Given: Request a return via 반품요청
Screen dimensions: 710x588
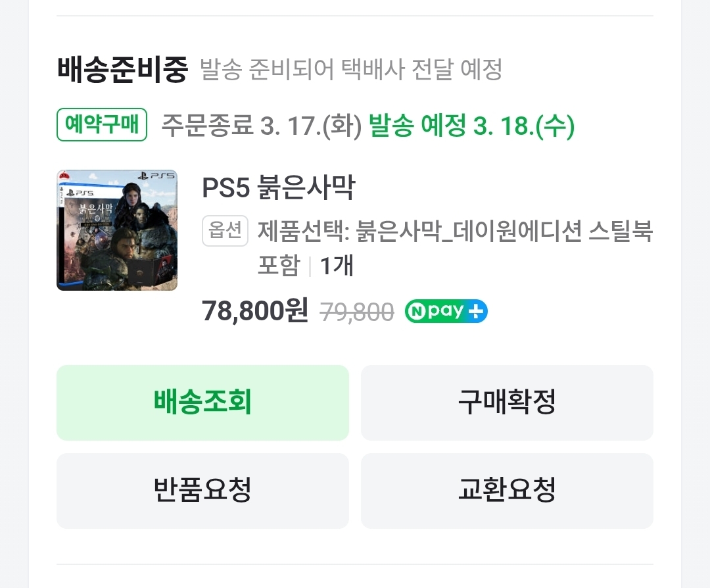Looking at the screenshot, I should pyautogui.click(x=202, y=491).
